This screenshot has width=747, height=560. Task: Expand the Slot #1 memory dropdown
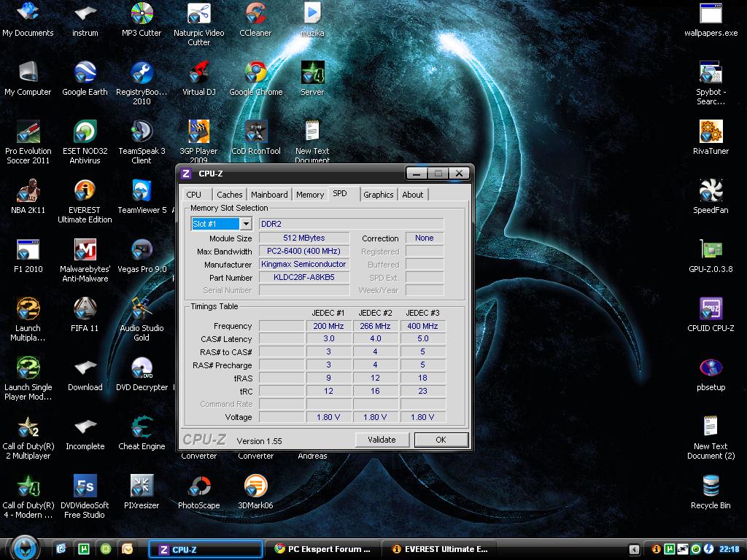pos(246,224)
